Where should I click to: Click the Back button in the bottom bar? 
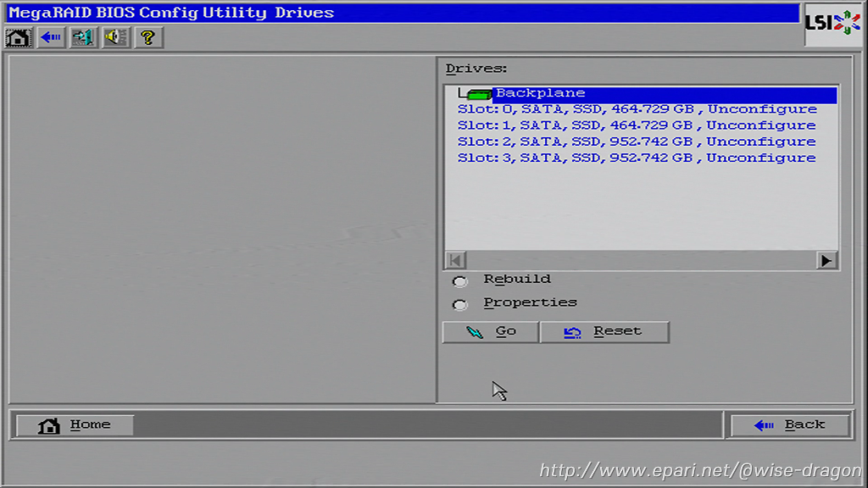click(790, 425)
